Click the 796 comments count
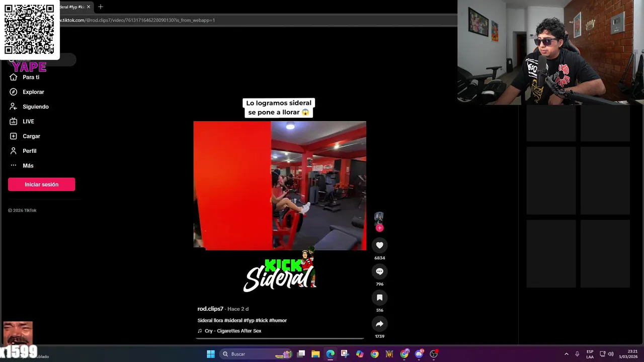 coord(379,284)
